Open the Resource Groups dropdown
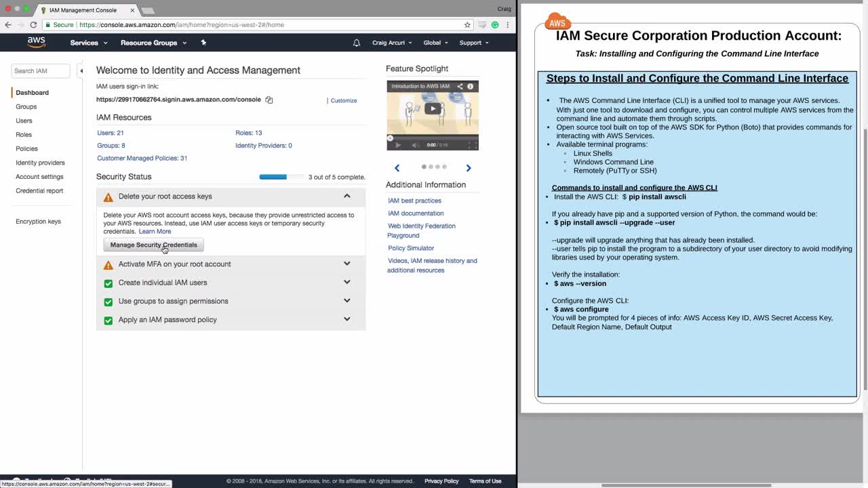This screenshot has height=488, width=868. tap(153, 43)
